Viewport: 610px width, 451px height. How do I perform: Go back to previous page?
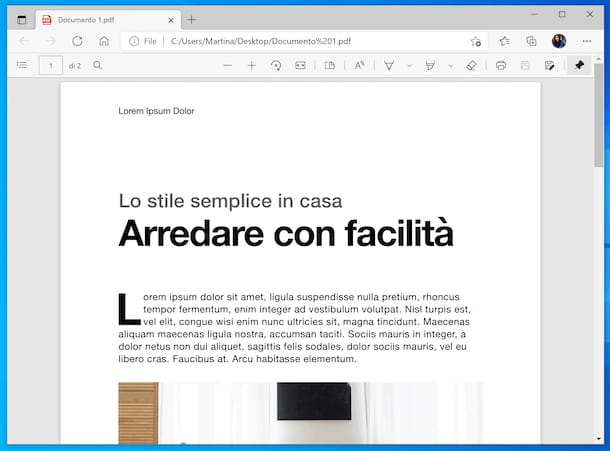coord(24,41)
